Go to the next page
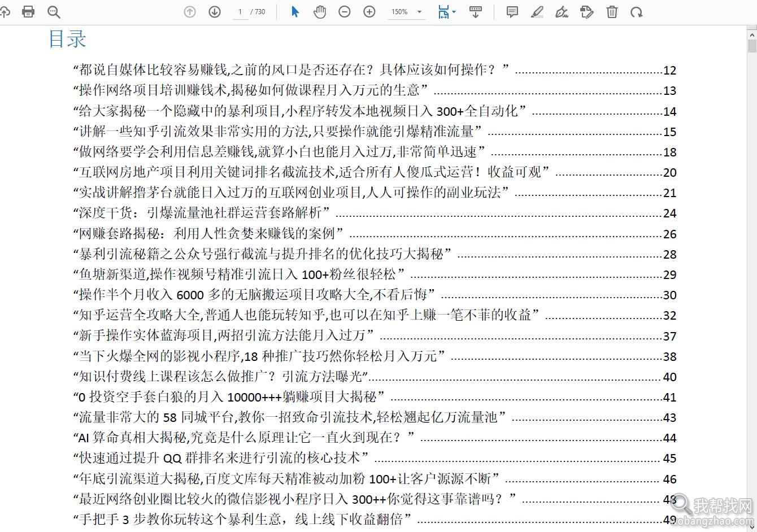 215,11
